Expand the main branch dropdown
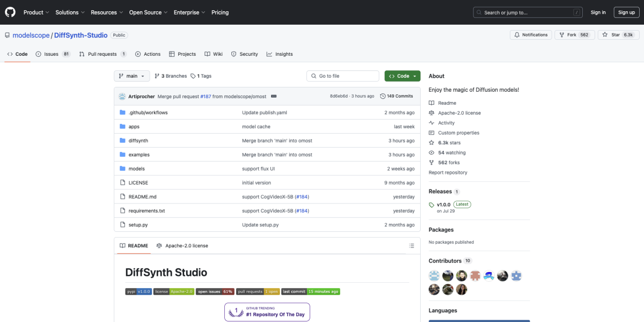 [131, 76]
